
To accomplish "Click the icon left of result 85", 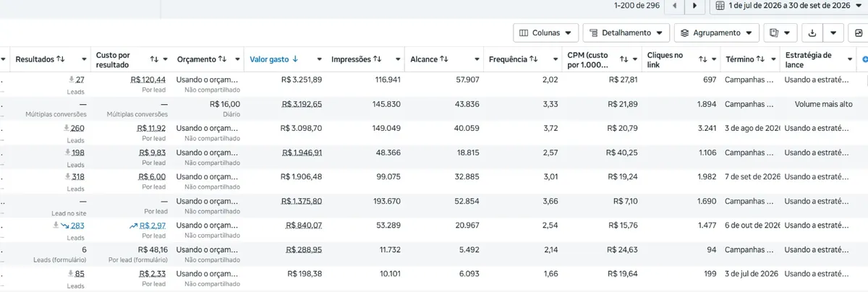I will [70, 273].
